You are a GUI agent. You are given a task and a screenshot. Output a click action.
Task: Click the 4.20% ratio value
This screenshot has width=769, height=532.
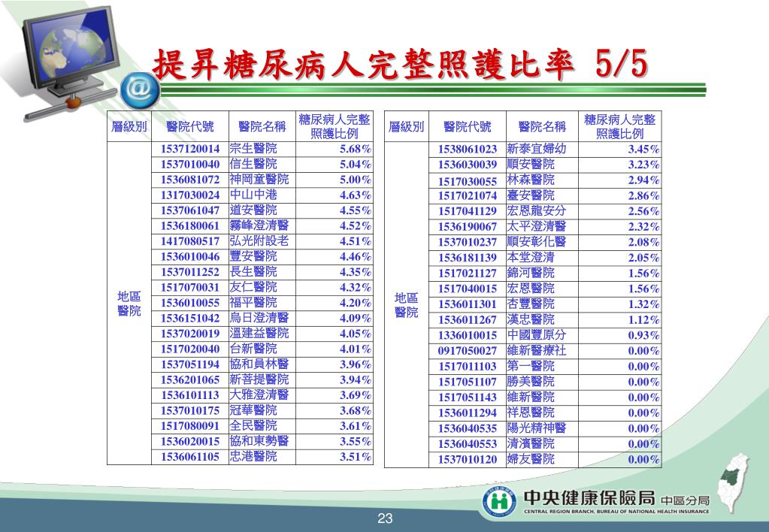click(355, 303)
